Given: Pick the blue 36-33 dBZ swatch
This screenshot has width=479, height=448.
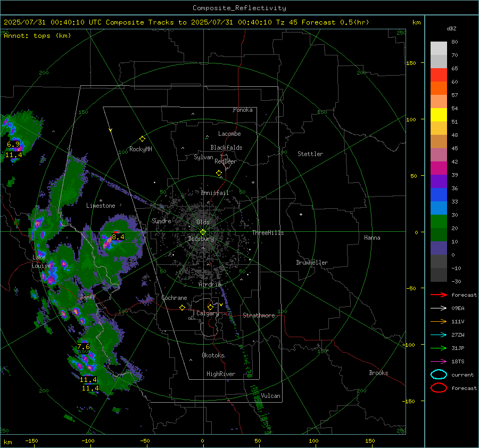Looking at the screenshot, I should coord(439,195).
